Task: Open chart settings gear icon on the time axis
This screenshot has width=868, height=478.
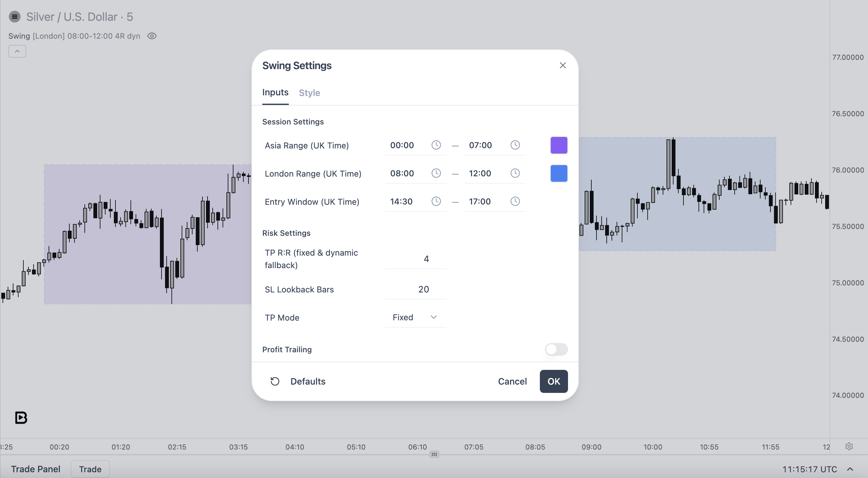Action: point(849,447)
